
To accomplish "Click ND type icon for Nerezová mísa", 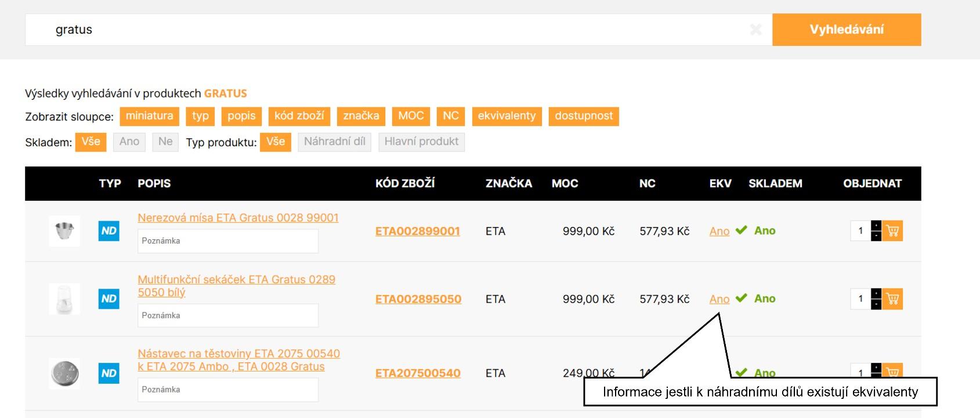I will coord(109,231).
